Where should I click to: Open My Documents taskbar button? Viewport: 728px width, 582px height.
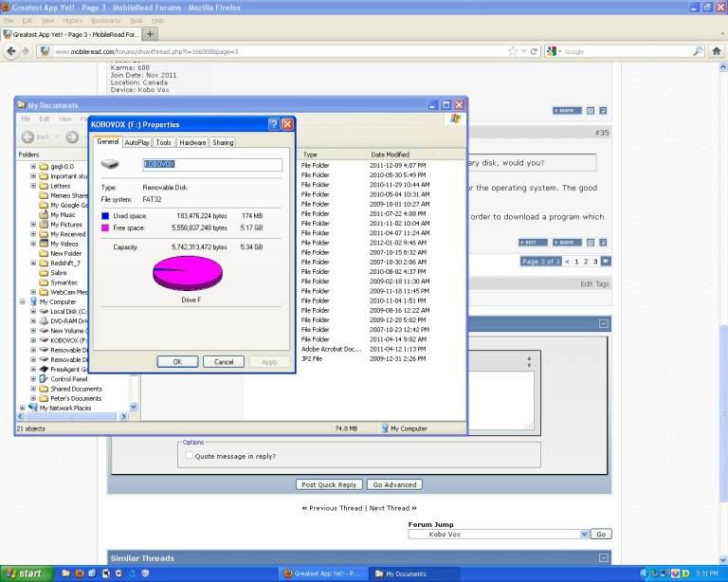(414, 573)
